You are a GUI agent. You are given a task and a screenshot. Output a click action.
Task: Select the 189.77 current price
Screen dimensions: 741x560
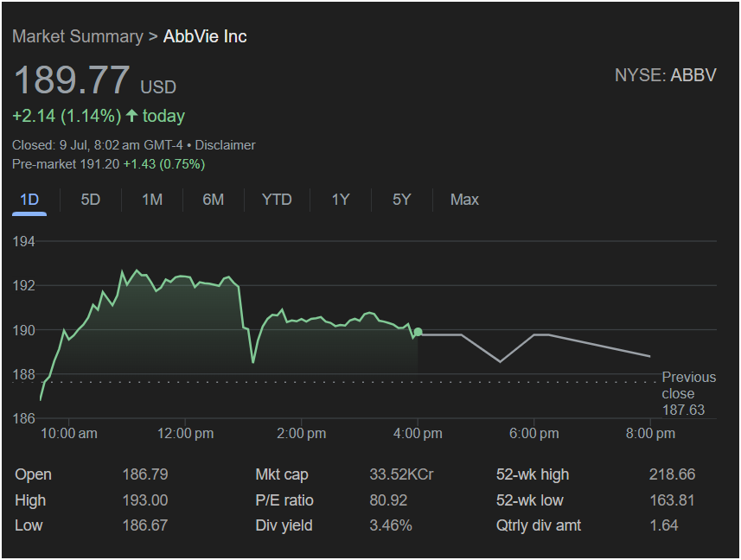click(72, 80)
